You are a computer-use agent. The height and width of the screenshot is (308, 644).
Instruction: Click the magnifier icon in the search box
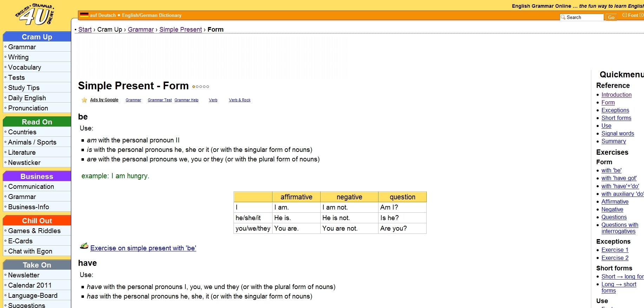tap(563, 17)
